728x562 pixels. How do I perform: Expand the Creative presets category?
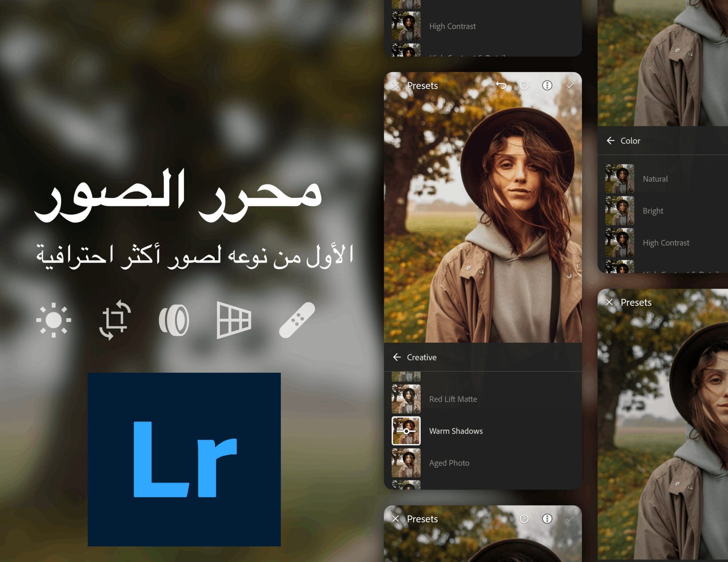[x=423, y=357]
